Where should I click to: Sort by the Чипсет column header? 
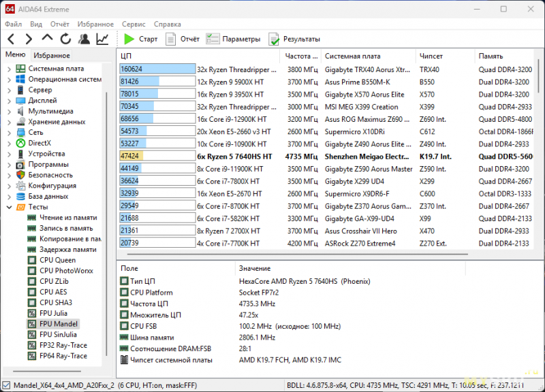[445, 56]
